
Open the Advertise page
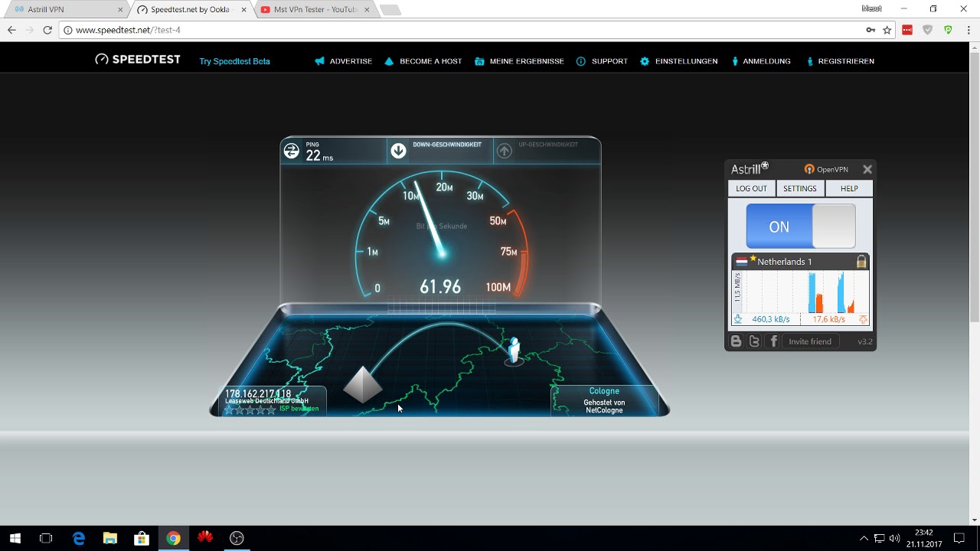343,61
